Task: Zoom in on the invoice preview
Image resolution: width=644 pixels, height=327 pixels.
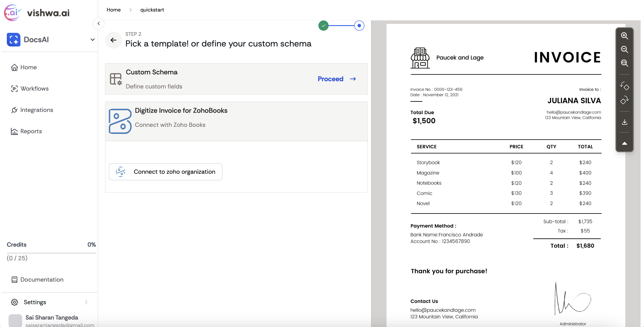Action: 624,36
